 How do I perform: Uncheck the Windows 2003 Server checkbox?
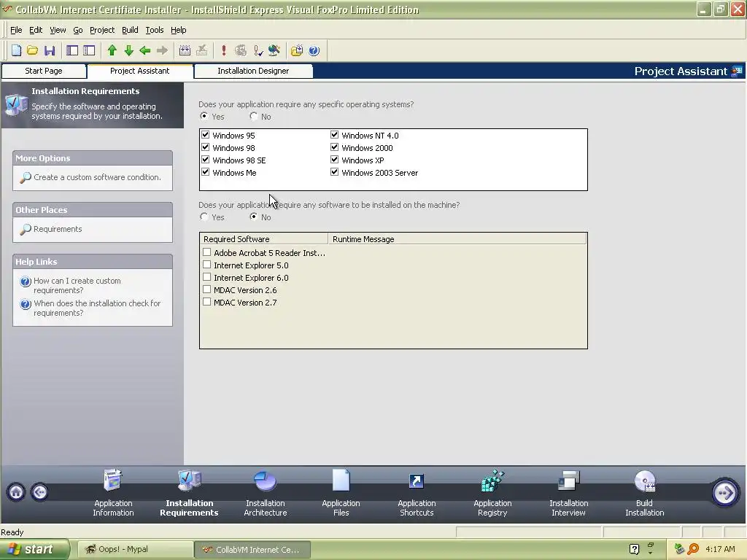[x=334, y=172]
